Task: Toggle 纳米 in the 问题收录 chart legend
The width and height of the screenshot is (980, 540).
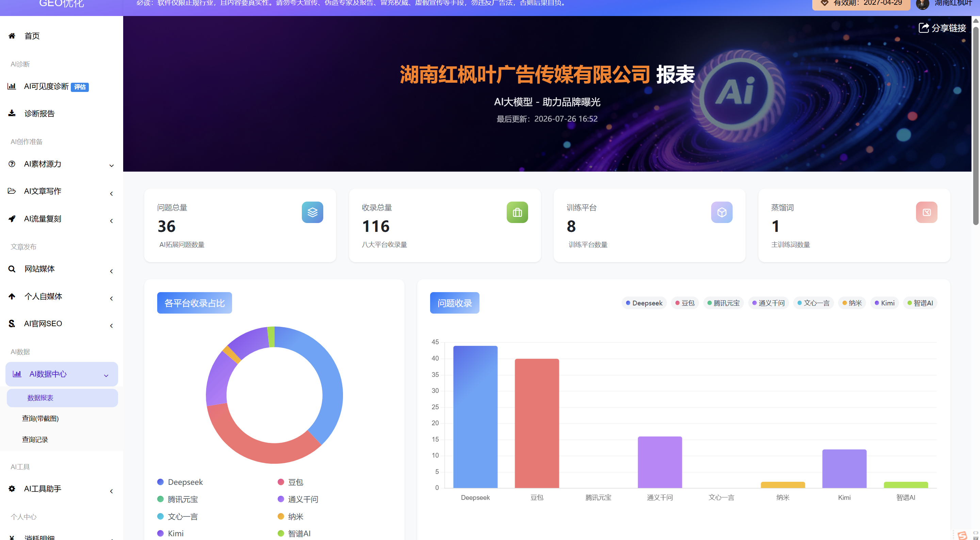Action: click(x=852, y=303)
